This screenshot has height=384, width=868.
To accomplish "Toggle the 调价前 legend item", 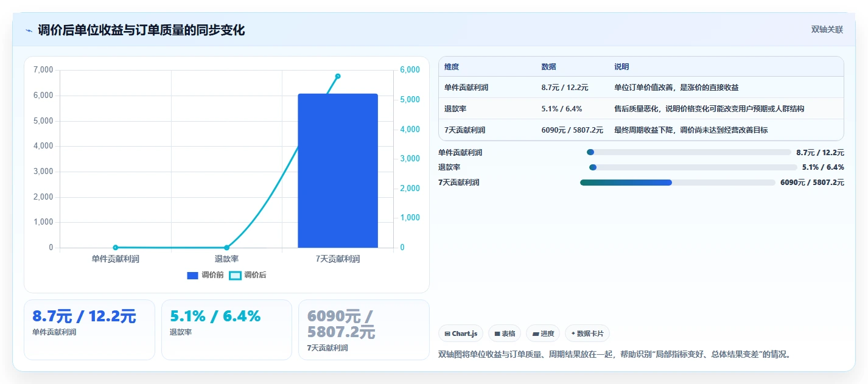I will tap(205, 275).
